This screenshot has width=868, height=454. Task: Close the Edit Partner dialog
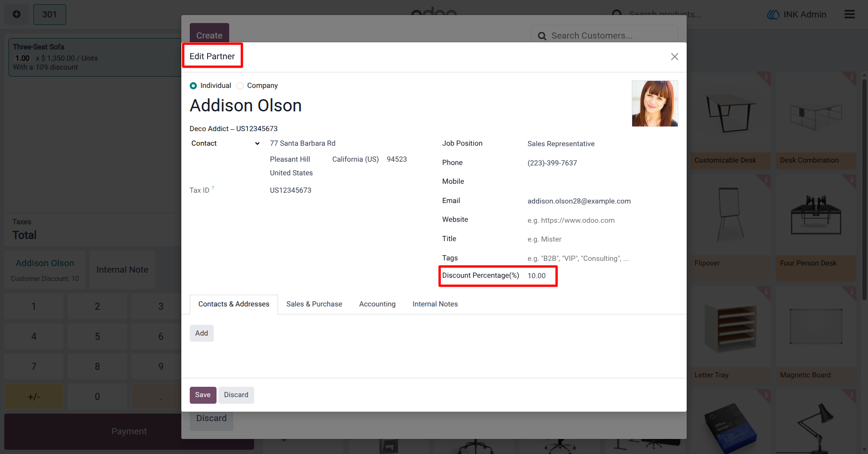click(674, 56)
